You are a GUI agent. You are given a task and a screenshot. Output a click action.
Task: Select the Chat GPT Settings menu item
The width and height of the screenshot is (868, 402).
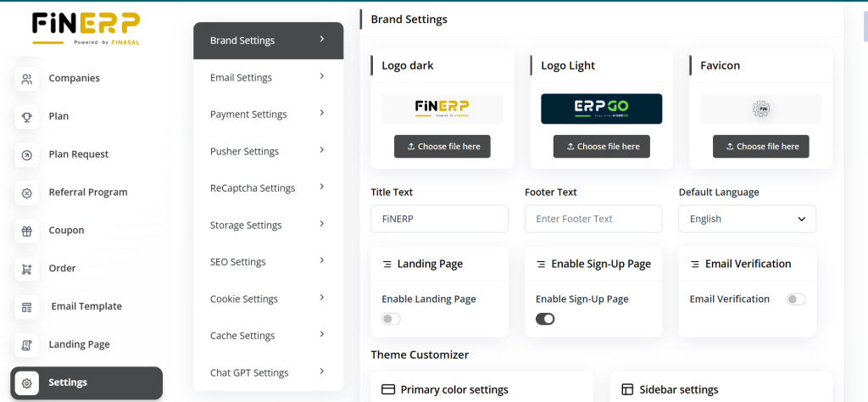268,372
